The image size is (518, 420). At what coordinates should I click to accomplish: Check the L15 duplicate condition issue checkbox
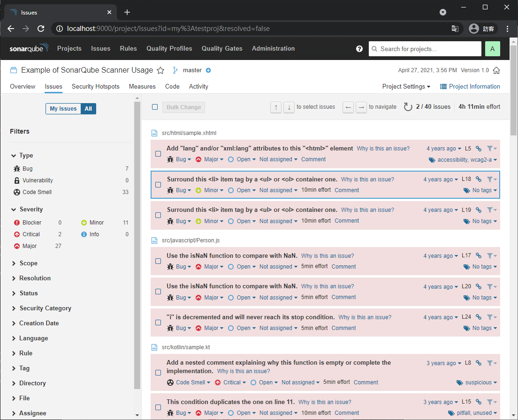158,407
